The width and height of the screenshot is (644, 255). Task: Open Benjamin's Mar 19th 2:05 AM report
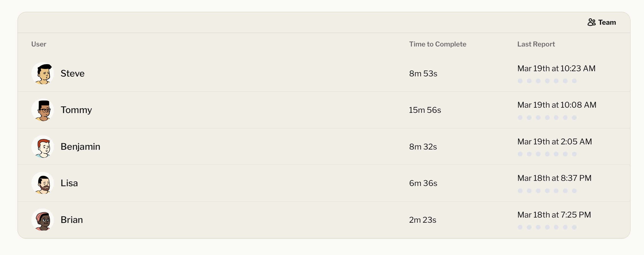point(555,142)
